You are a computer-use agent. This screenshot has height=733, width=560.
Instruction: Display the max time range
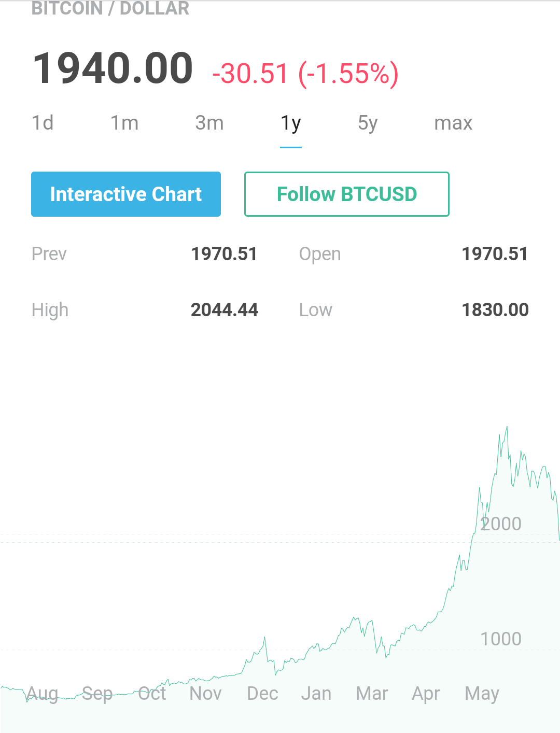point(453,123)
